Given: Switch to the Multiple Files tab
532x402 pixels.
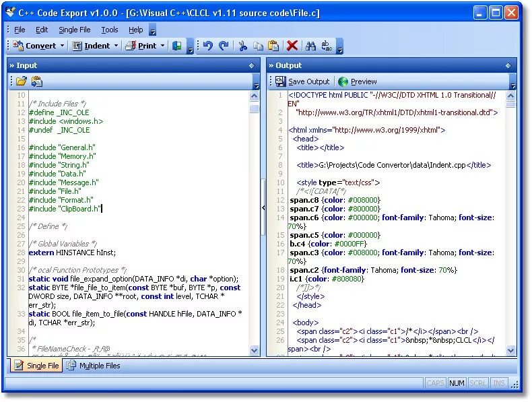Looking at the screenshot, I should pos(94,366).
